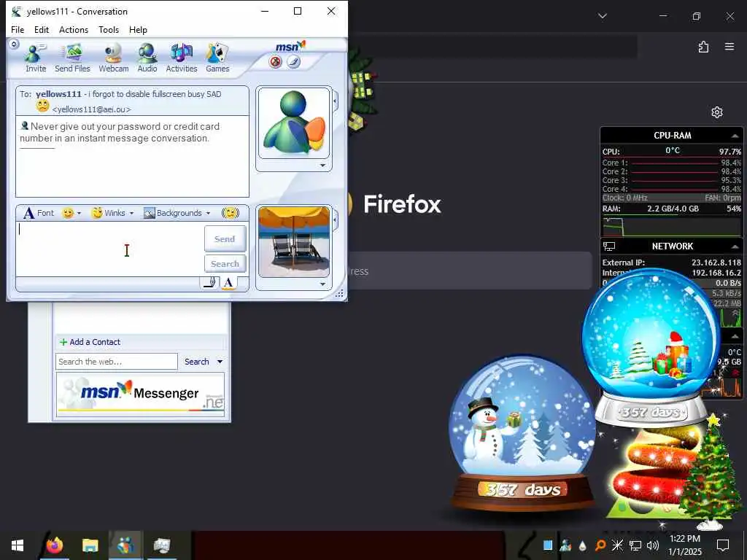Open Send Files from the toolbar
The width and height of the screenshot is (747, 560).
(x=72, y=57)
